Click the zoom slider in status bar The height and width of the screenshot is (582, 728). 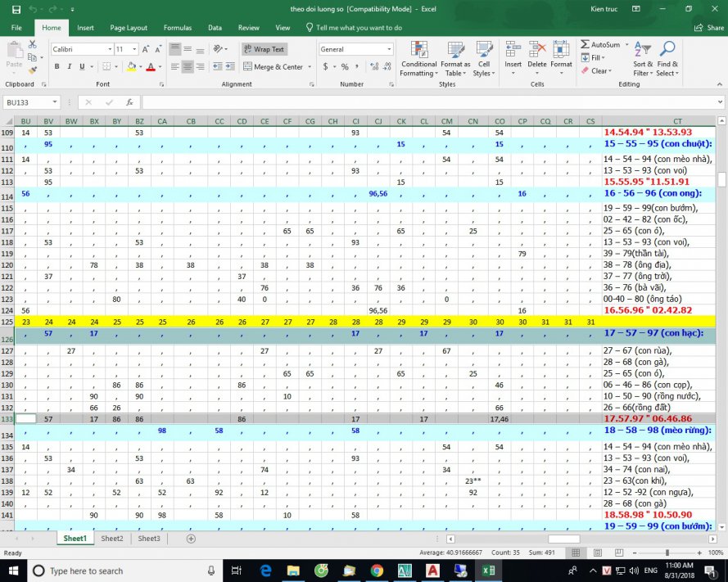(667, 553)
